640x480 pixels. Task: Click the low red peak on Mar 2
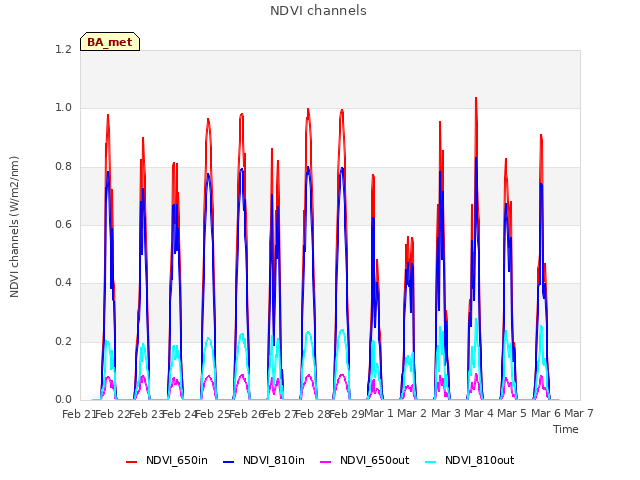pyautogui.click(x=408, y=237)
